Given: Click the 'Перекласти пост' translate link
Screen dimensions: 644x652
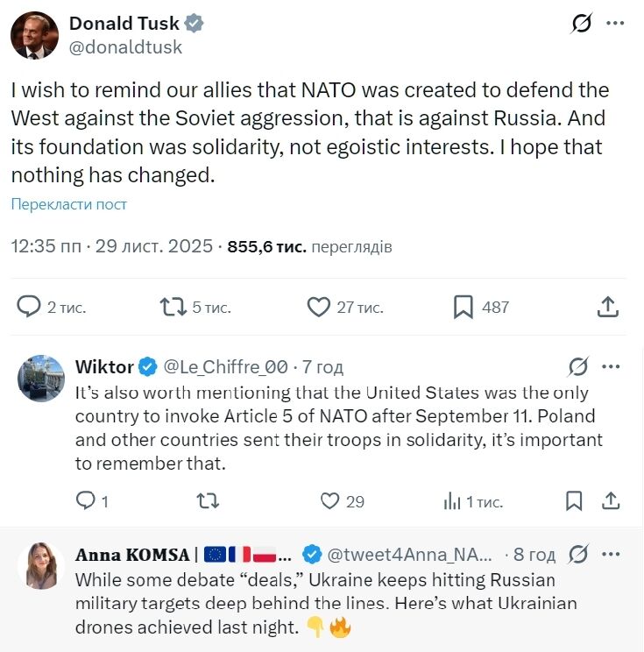Looking at the screenshot, I should coord(69,204).
